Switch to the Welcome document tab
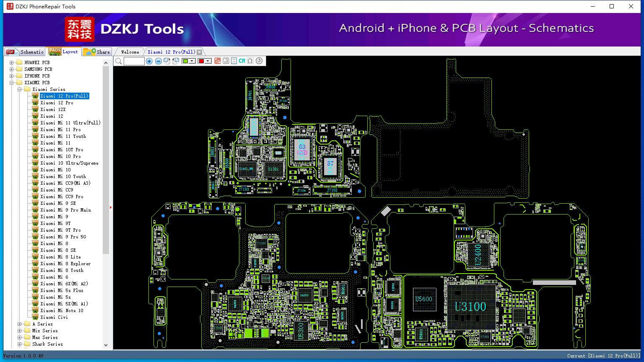Viewport: 644px width, 362px height. (130, 52)
